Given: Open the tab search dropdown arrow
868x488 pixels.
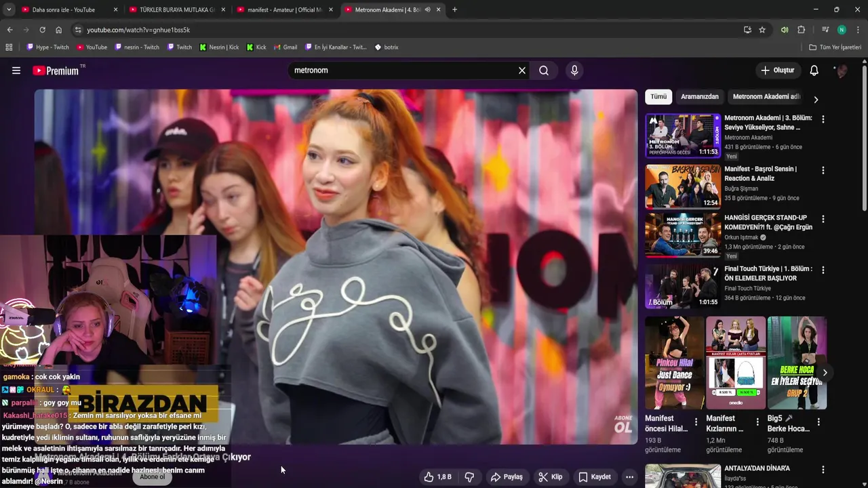Looking at the screenshot, I should click(x=8, y=9).
